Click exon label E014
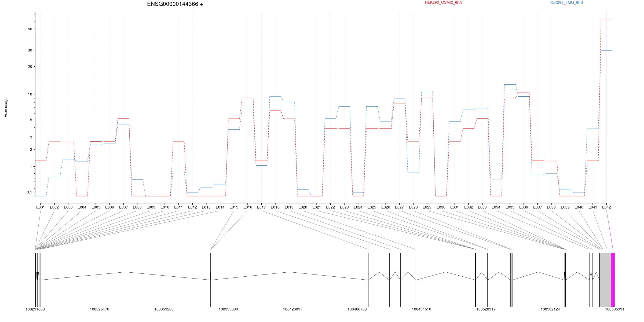This screenshot has height=322, width=644. point(220,207)
